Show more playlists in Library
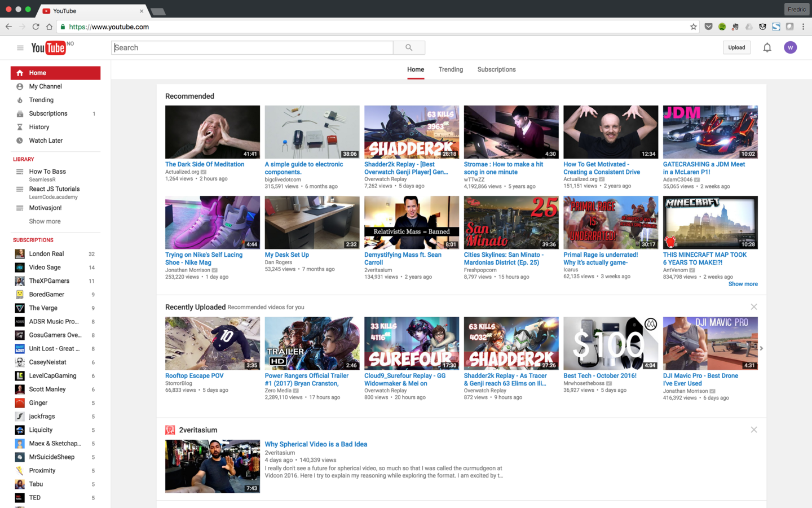 point(45,221)
